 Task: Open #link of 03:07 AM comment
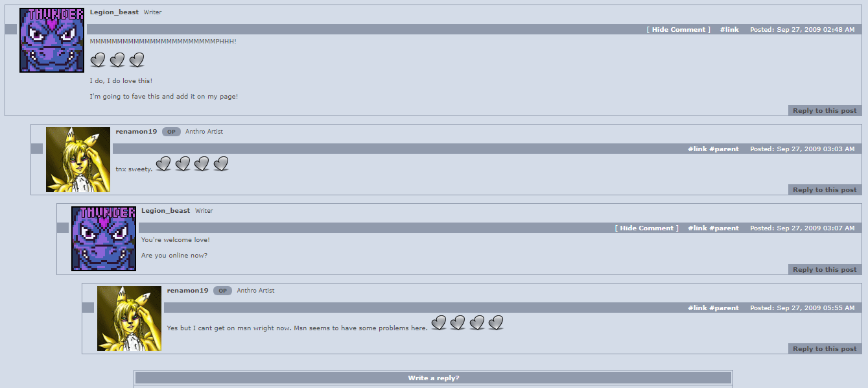(698, 228)
